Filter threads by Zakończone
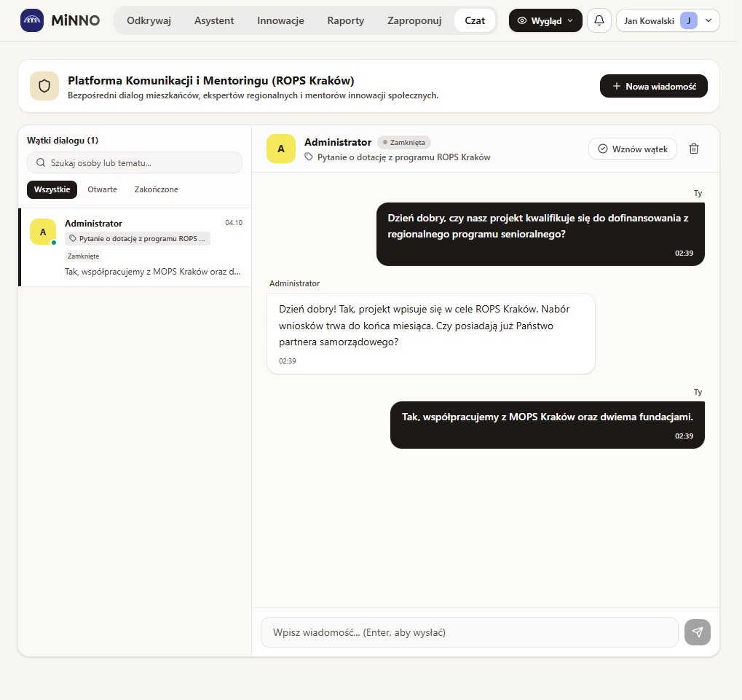 (156, 189)
